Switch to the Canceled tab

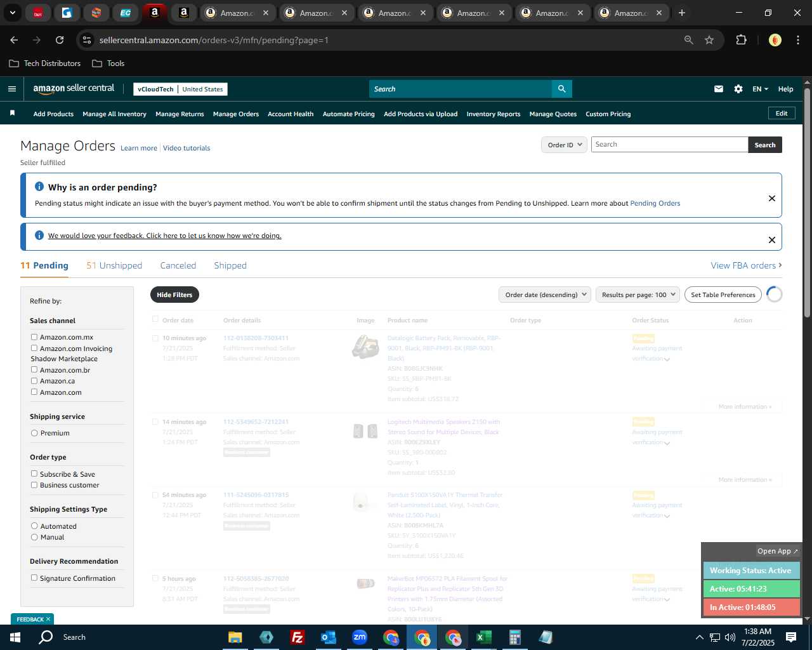click(x=178, y=265)
